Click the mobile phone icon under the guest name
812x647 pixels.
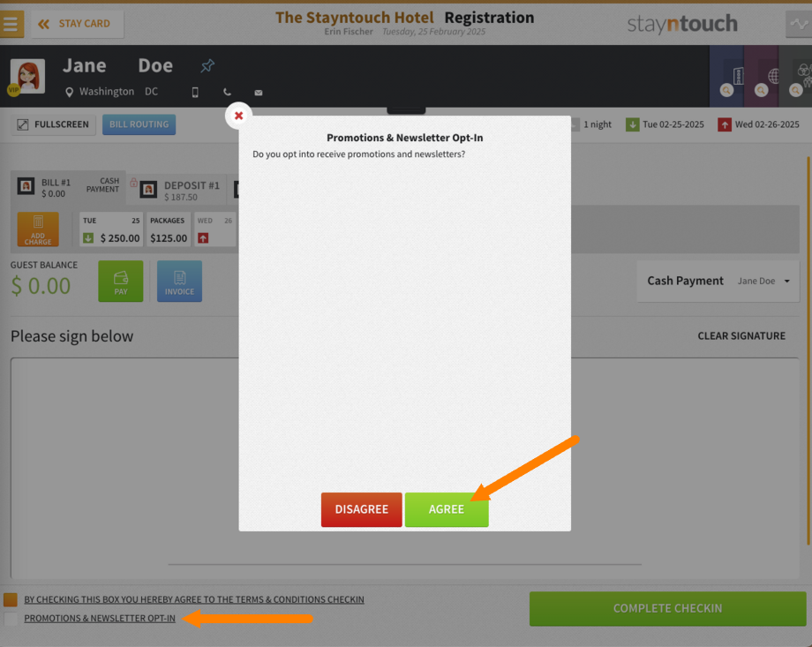pyautogui.click(x=195, y=92)
